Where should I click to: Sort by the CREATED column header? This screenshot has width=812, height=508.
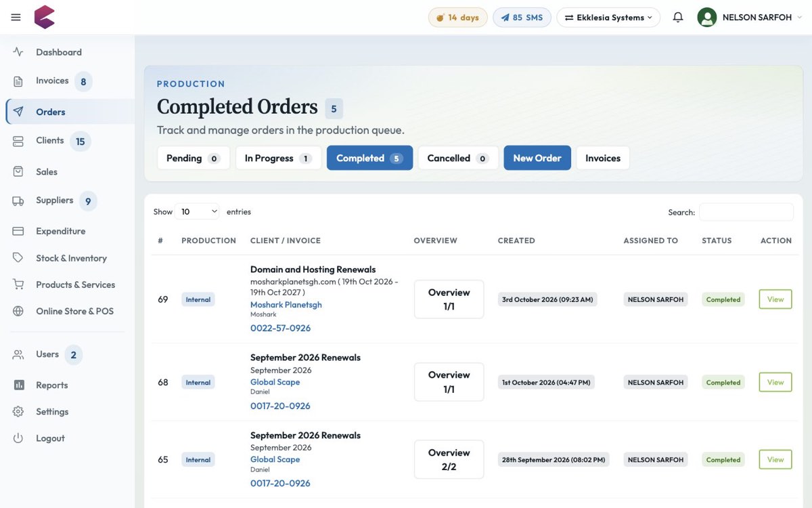516,240
